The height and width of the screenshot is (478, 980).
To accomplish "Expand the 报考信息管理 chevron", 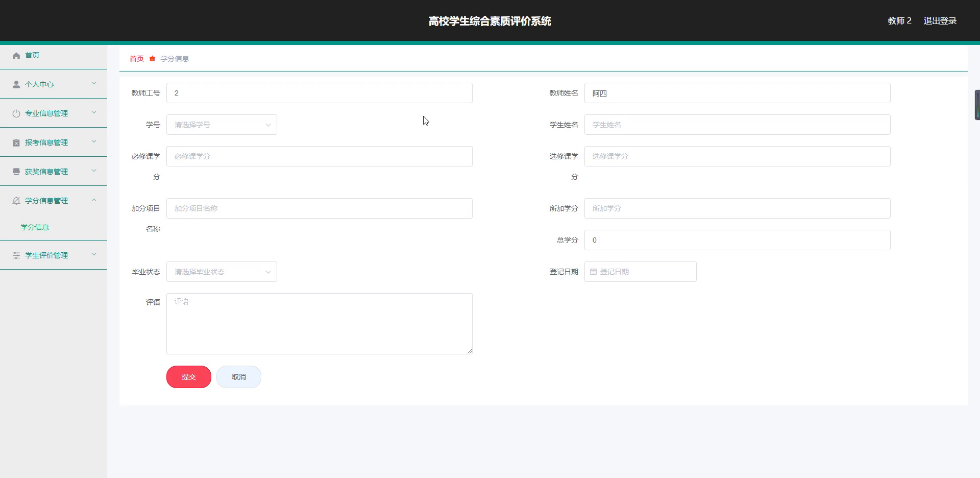I will click(94, 141).
